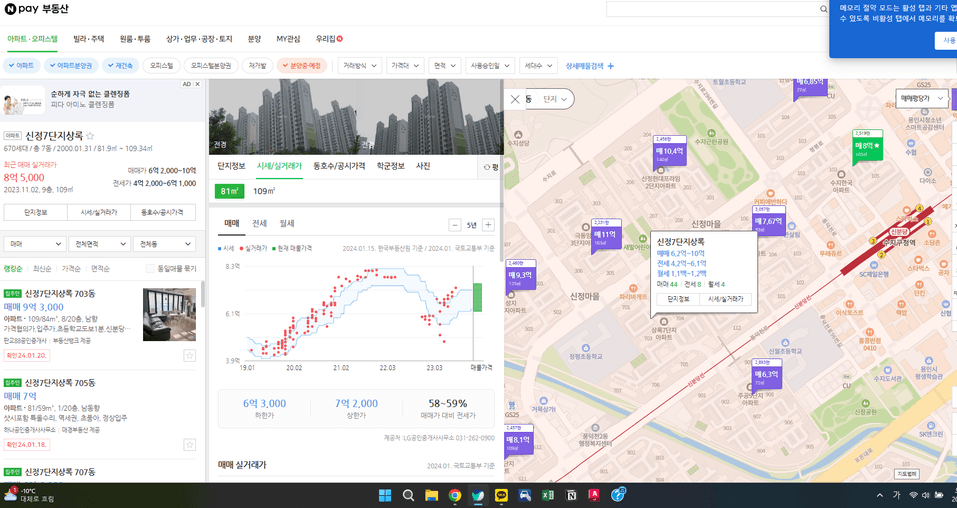Toggle the 재건축 filter chip
This screenshot has height=508, width=957.
(x=121, y=65)
